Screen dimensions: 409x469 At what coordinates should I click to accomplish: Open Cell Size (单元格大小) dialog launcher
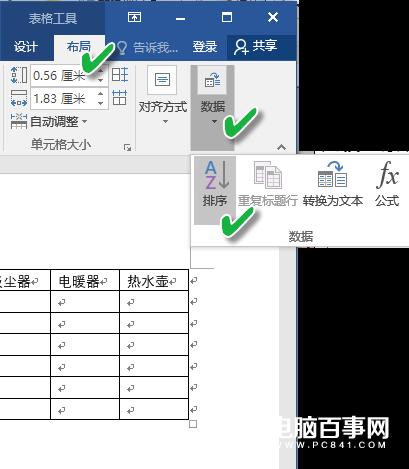[x=127, y=147]
